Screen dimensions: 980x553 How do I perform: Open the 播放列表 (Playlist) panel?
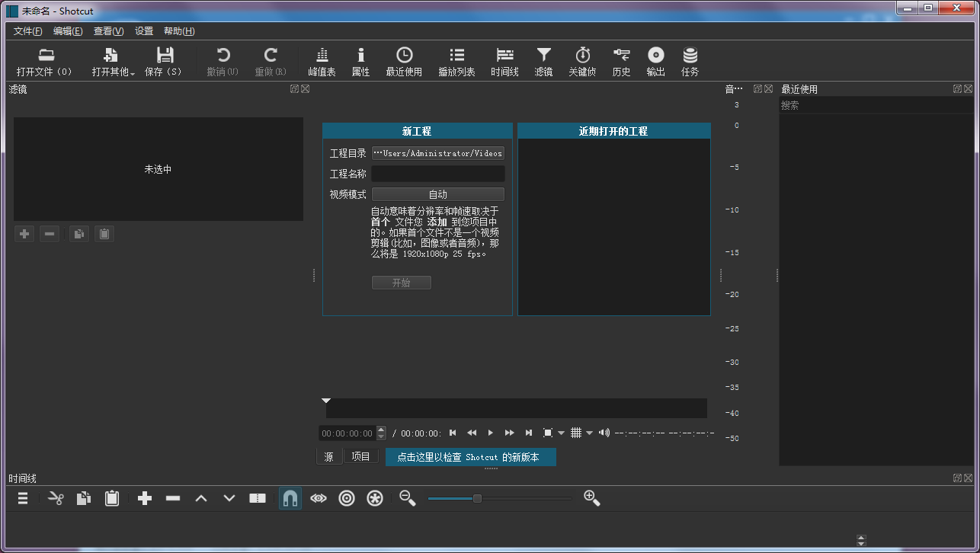(x=457, y=61)
